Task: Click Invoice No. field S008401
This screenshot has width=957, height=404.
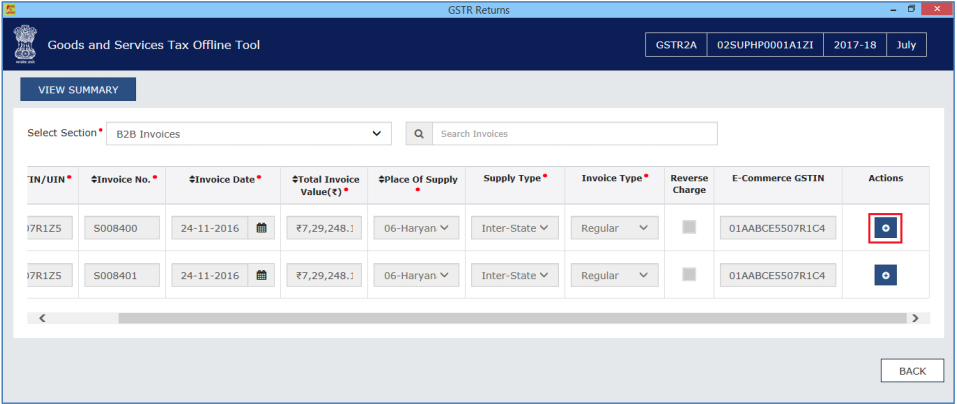Action: click(121, 275)
